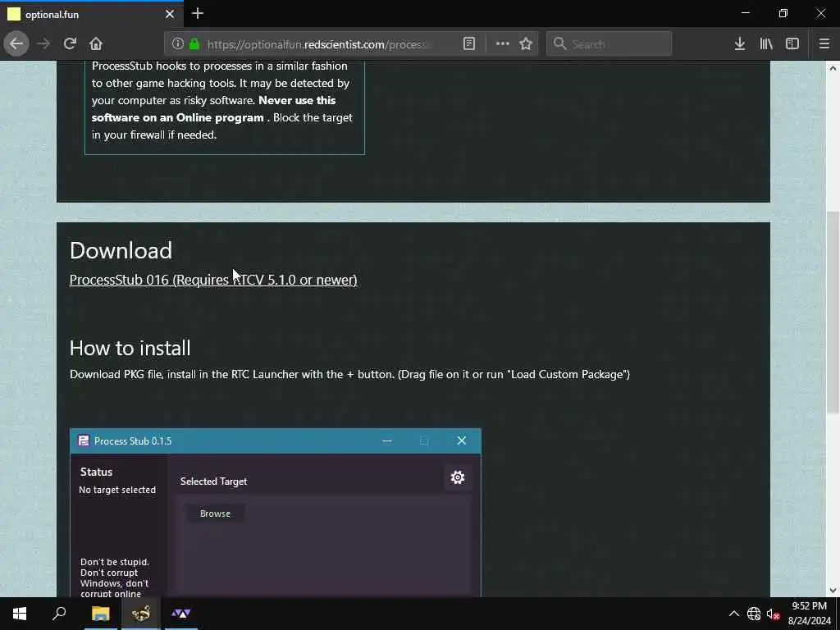This screenshot has height=630, width=840.
Task: Click 'Selected Target' label in screenshot
Action: 214,481
